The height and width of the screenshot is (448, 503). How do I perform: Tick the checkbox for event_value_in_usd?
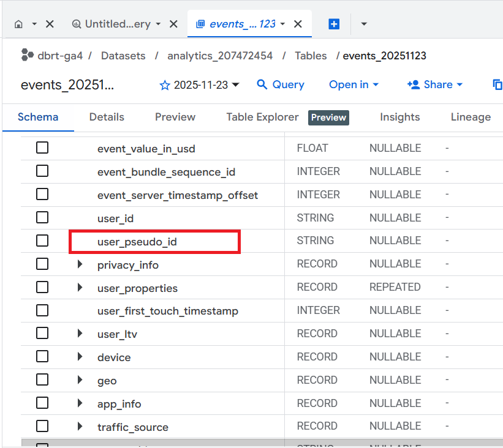42,148
